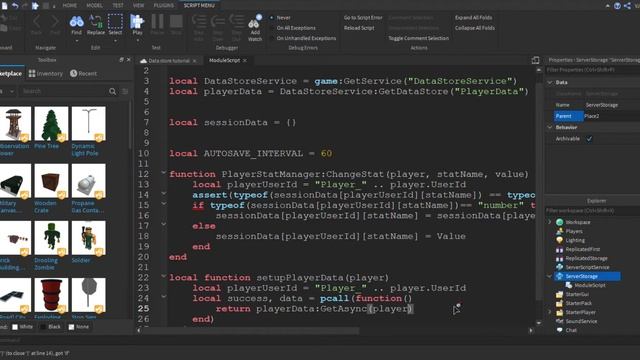This screenshot has height=360, width=640.
Task: Toggle the None background checkbox
Action: [71, 327]
